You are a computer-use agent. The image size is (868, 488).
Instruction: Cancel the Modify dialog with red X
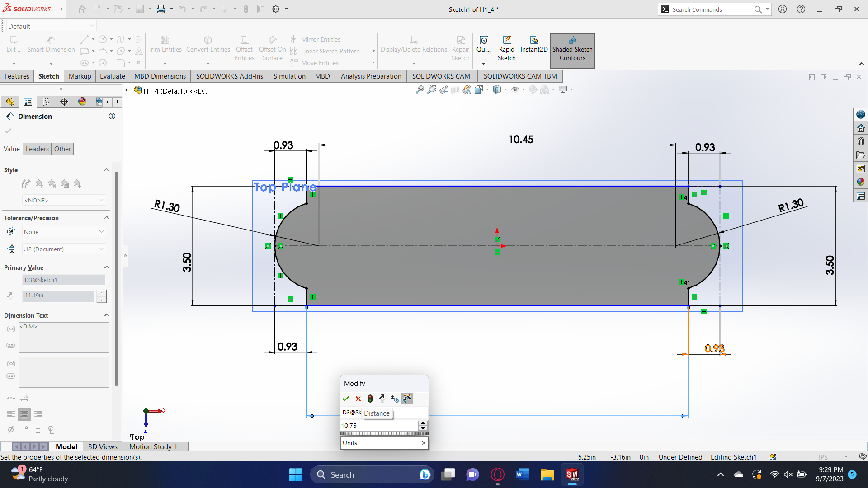[x=359, y=399]
